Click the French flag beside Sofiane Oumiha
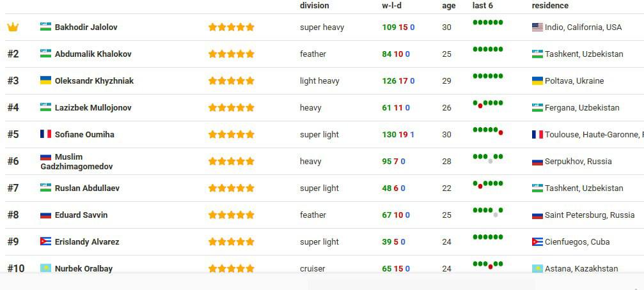 (45, 134)
